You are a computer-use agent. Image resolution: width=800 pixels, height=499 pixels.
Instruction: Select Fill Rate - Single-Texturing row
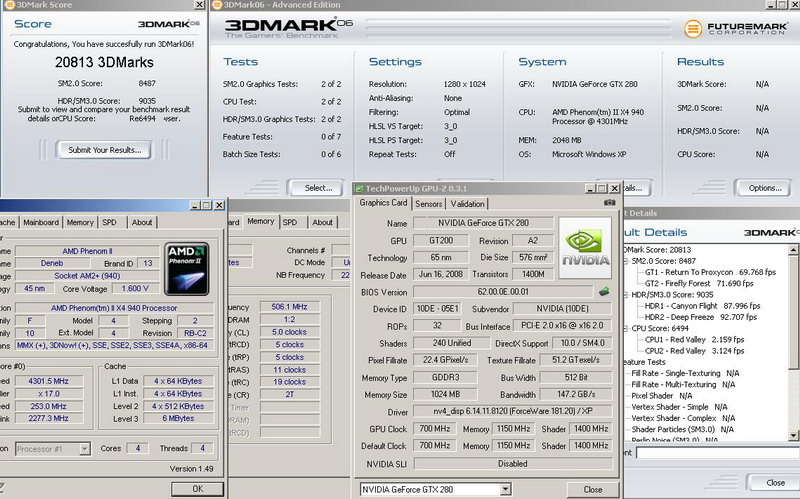click(x=685, y=373)
